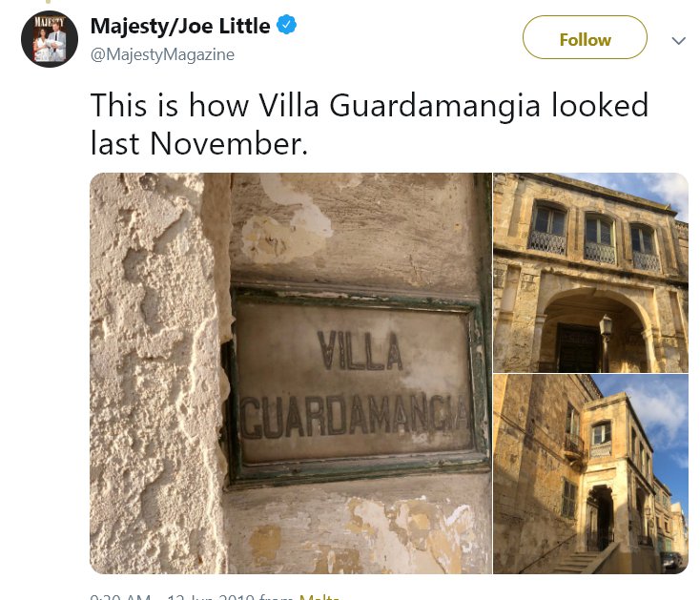Expand the tweet options chevron
Image resolution: width=700 pixels, height=600 pixels.
pos(678,41)
